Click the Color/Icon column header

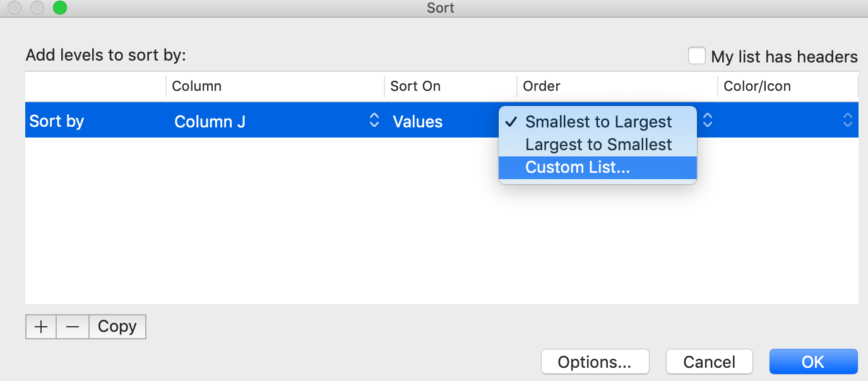757,86
